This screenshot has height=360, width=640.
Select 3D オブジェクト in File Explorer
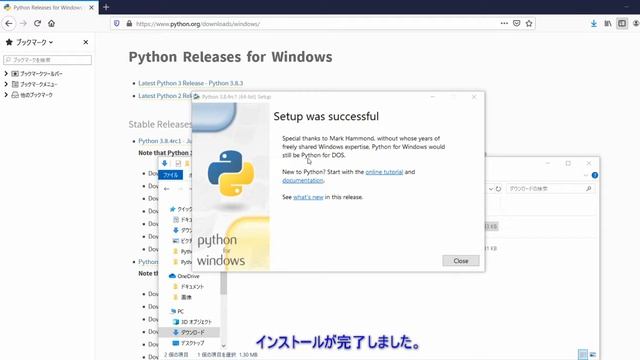[x=192, y=322]
